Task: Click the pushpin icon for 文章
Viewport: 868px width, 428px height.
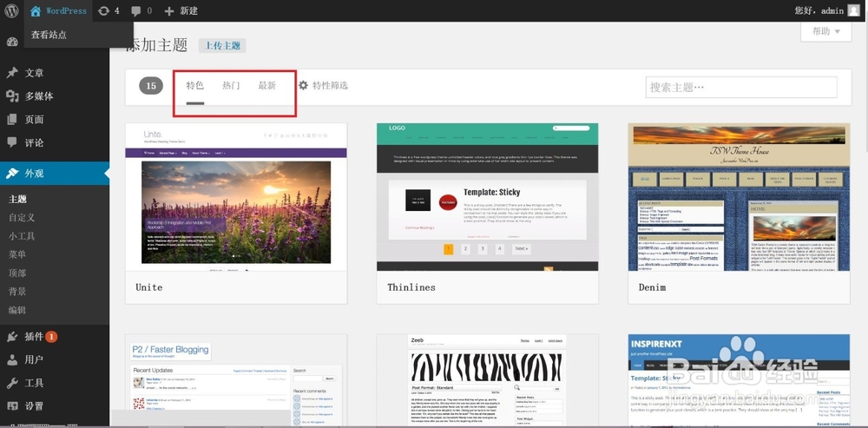Action: pos(12,73)
